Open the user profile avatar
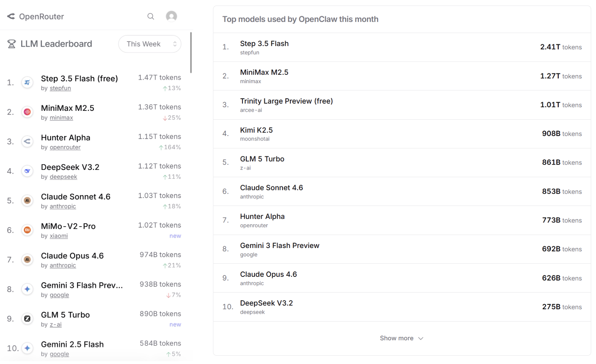The width and height of the screenshot is (596, 364). coord(171,16)
